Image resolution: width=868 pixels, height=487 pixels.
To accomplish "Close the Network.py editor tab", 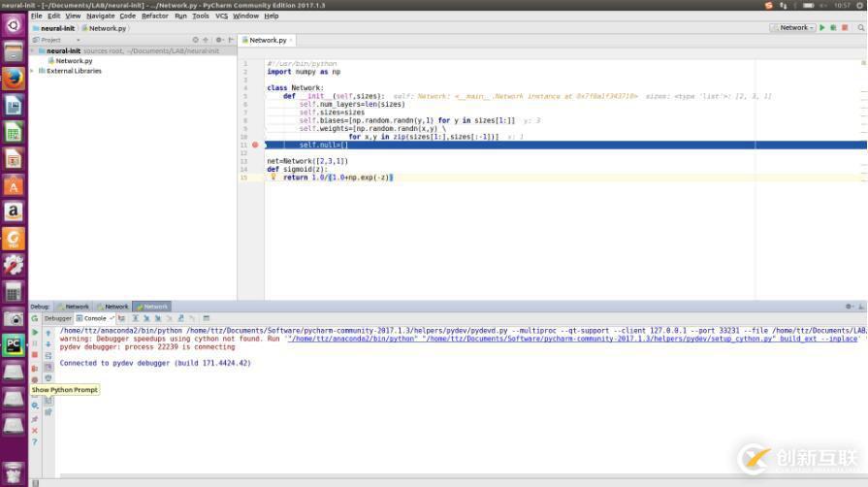I will 291,41.
